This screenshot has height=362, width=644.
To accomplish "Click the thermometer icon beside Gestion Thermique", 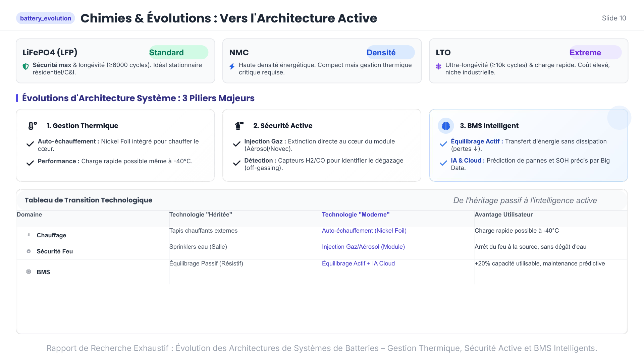I will [32, 126].
